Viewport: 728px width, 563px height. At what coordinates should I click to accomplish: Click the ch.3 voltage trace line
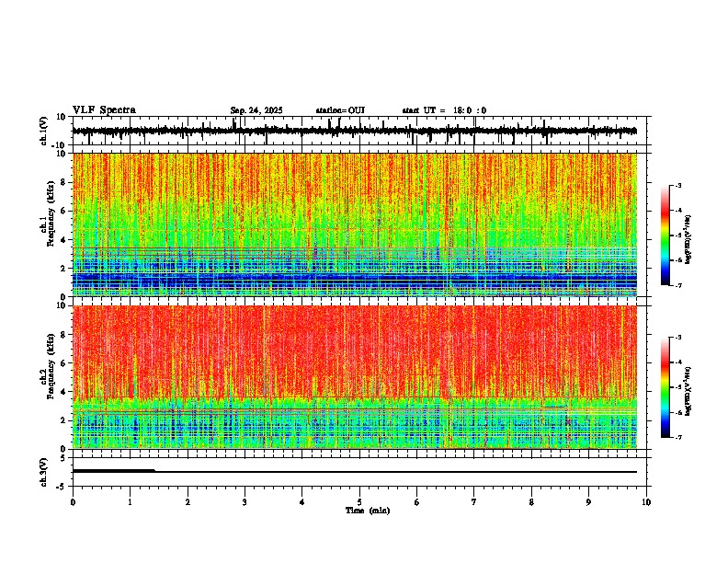[355, 472]
